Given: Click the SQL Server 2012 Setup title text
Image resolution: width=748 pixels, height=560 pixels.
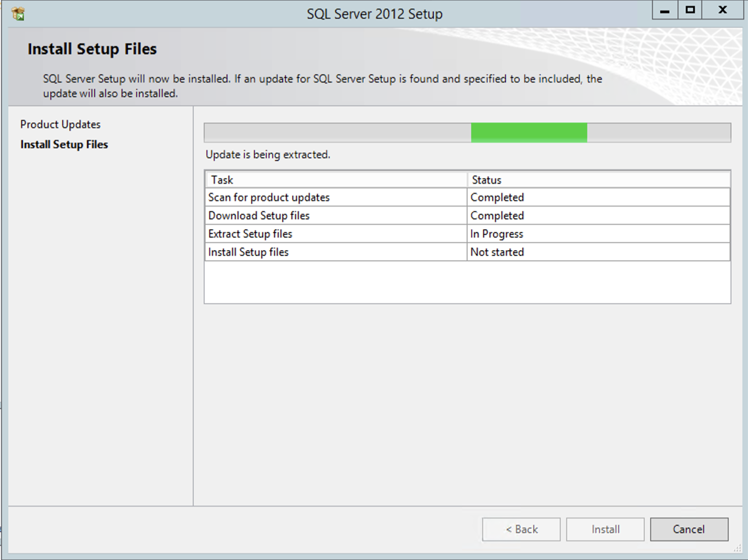Looking at the screenshot, I should 374,14.
